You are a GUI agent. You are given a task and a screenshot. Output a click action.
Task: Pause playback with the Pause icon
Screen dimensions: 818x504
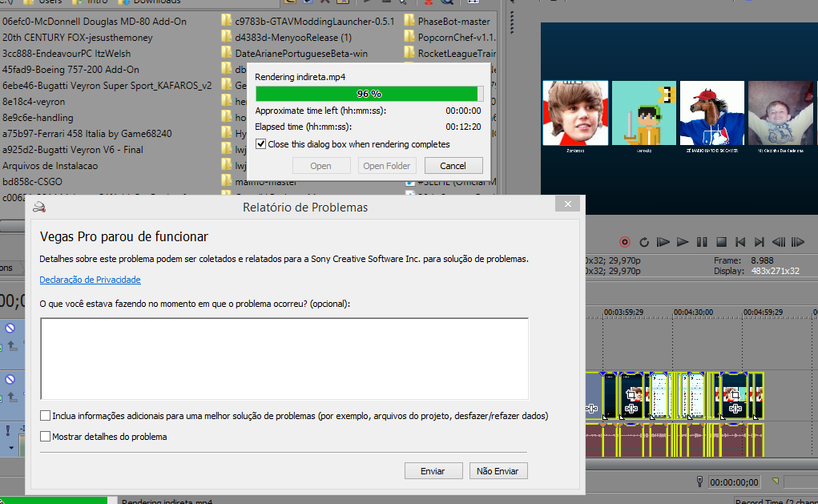tap(702, 242)
